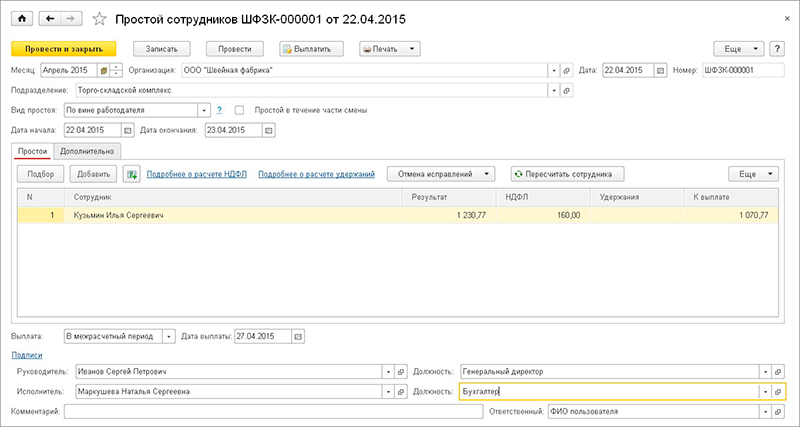Expand the Выплата dropdown
The image size is (800, 427).
click(x=169, y=337)
